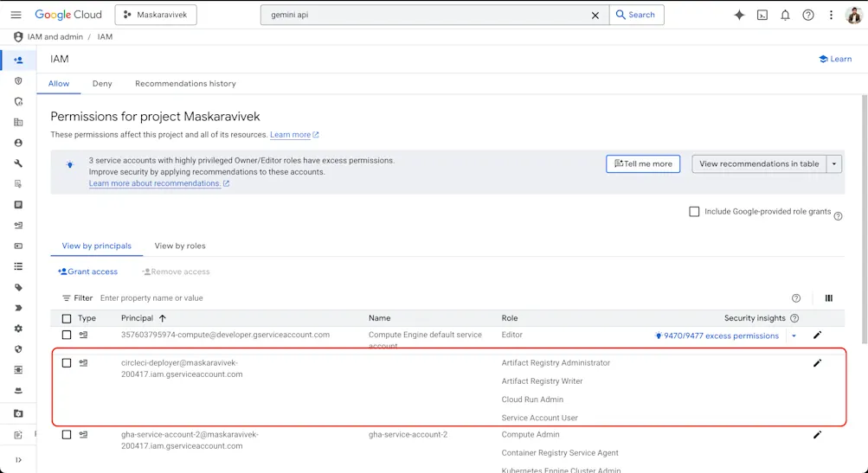
Task: Click the Cloud Run Admin role text
Action: pos(532,399)
